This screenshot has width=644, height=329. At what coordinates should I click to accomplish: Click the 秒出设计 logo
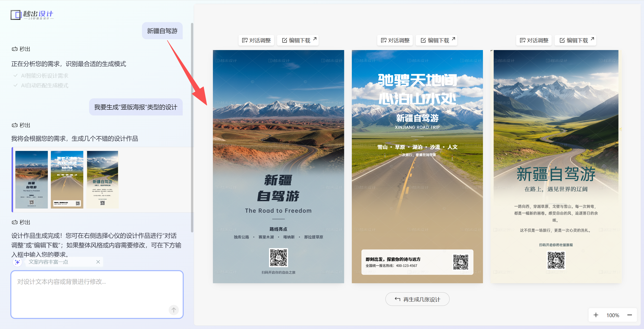click(32, 15)
